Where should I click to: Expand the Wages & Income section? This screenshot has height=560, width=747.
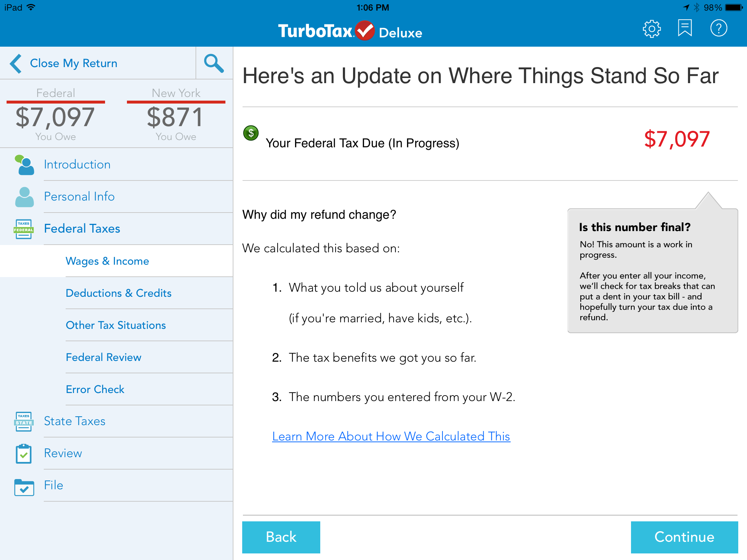pyautogui.click(x=107, y=261)
